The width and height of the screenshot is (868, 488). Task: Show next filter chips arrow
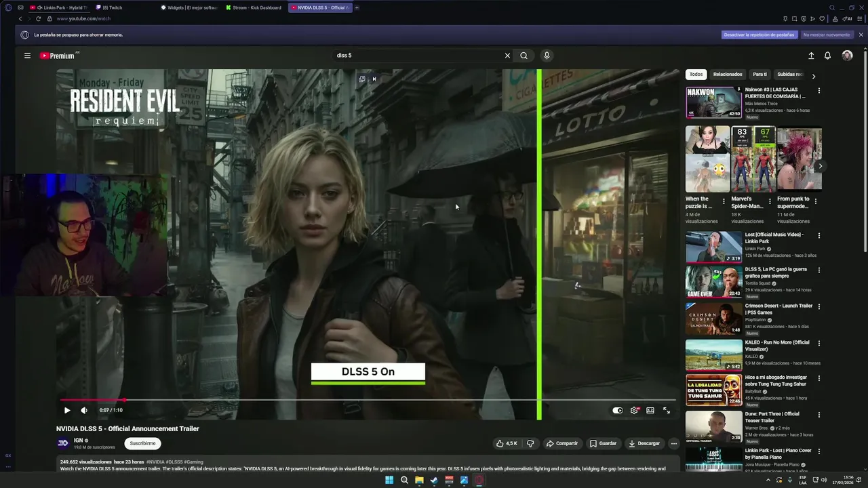click(814, 76)
